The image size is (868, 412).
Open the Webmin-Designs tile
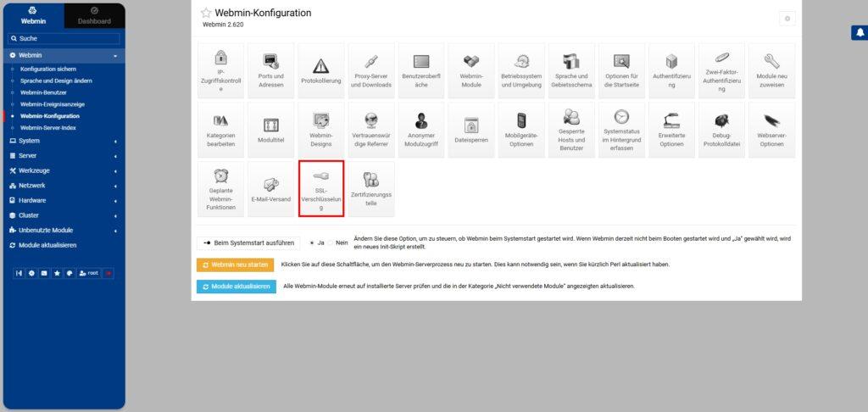[x=321, y=130]
